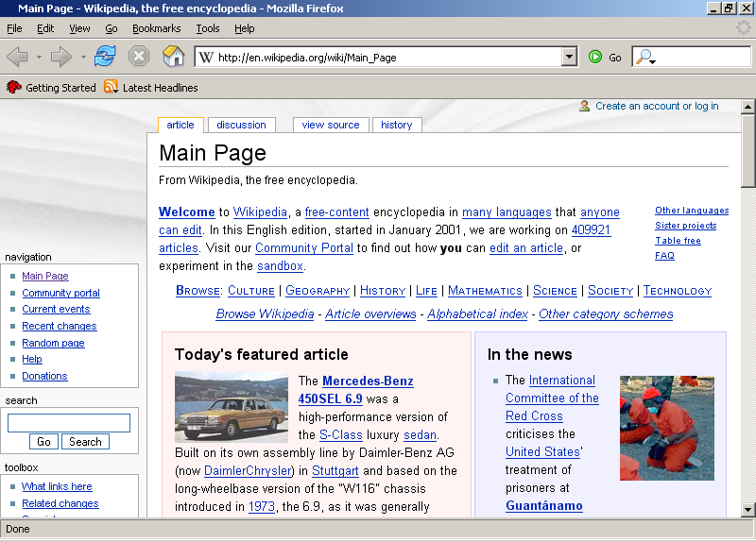Open the Back button history dropdown arrow
The image size is (756, 542).
[39, 57]
